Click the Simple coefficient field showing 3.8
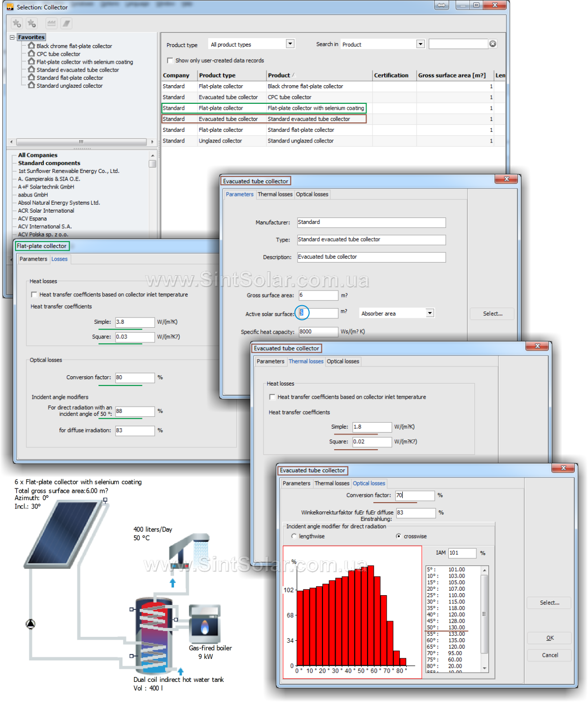Viewport: 588px width, 702px height. (135, 322)
